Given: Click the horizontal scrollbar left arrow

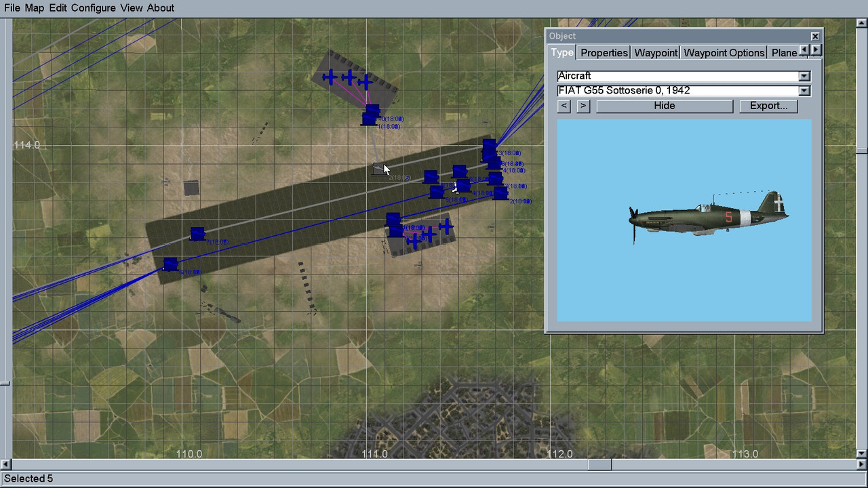Looking at the screenshot, I should [6, 465].
